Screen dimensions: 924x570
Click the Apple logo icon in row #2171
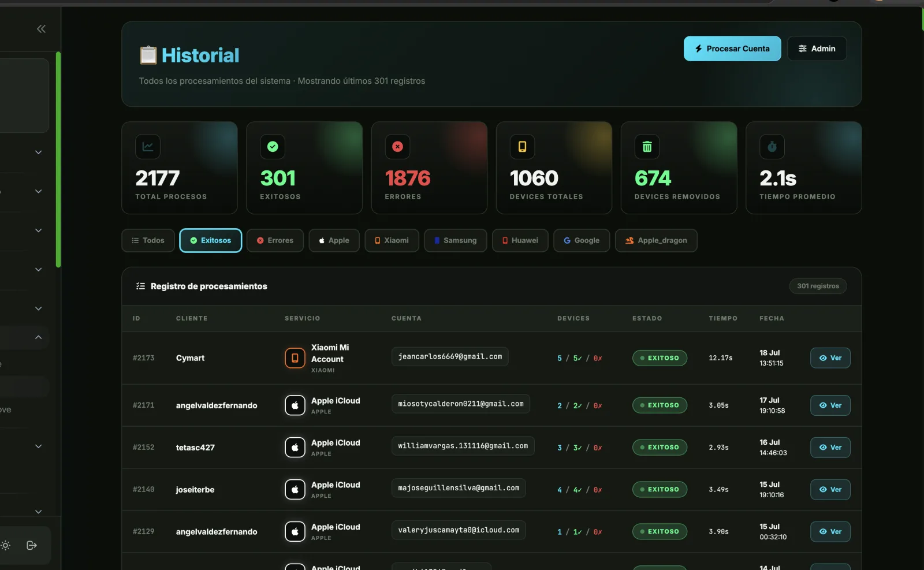(295, 405)
